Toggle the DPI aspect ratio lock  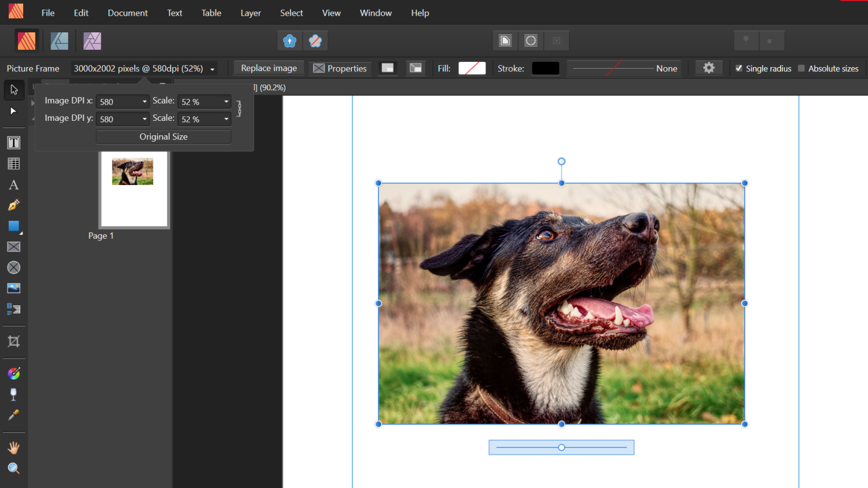[x=239, y=109]
